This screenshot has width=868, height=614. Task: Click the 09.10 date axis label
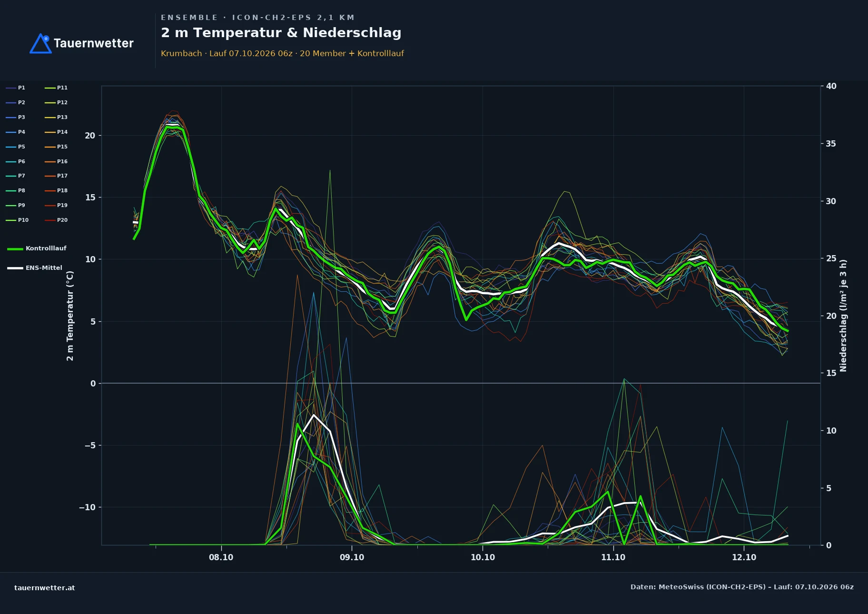coord(352,557)
